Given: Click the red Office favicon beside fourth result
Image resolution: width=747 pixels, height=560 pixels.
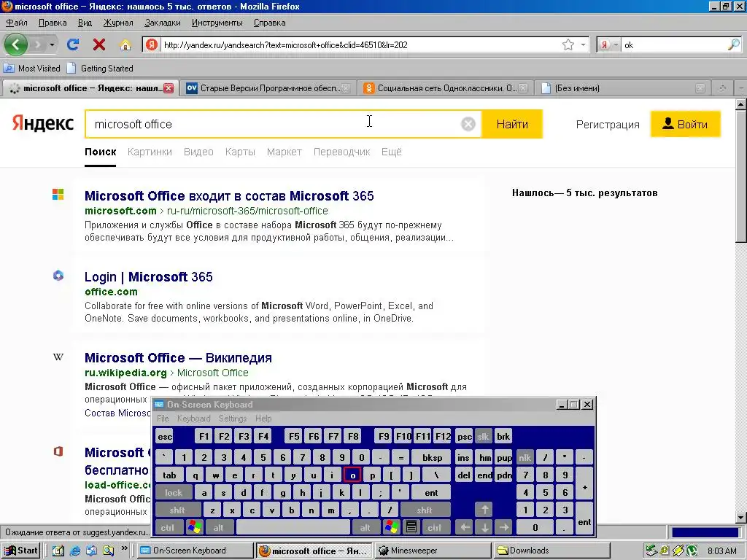Looking at the screenshot, I should pos(58,451).
